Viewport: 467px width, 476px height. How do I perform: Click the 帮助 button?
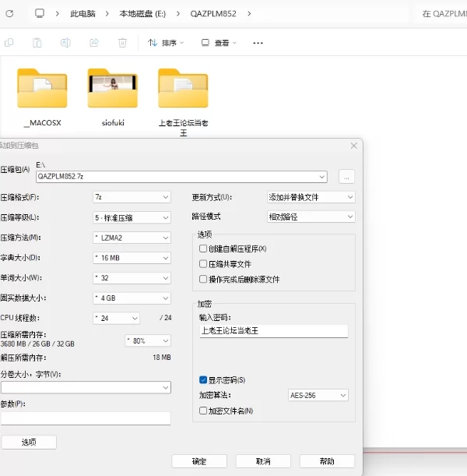327,461
